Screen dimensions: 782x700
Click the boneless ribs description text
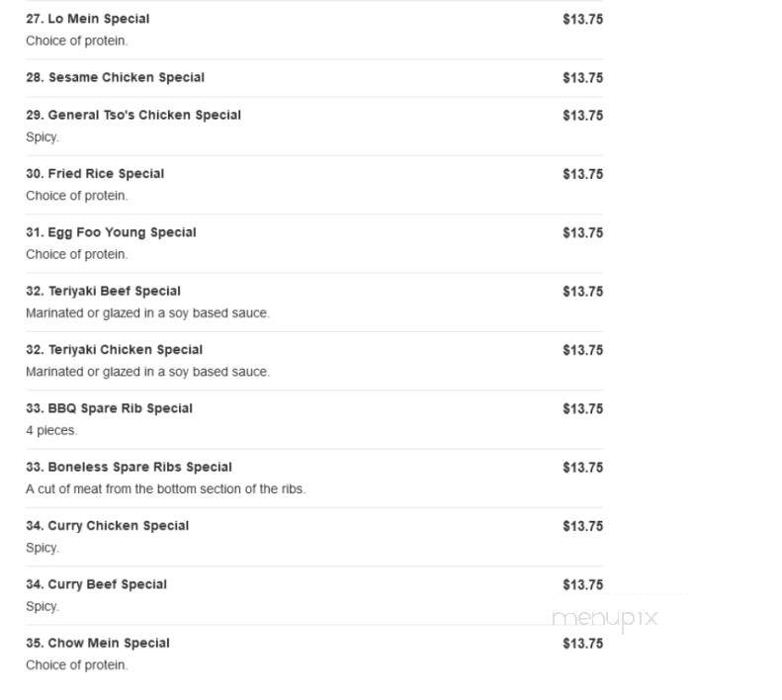(165, 489)
